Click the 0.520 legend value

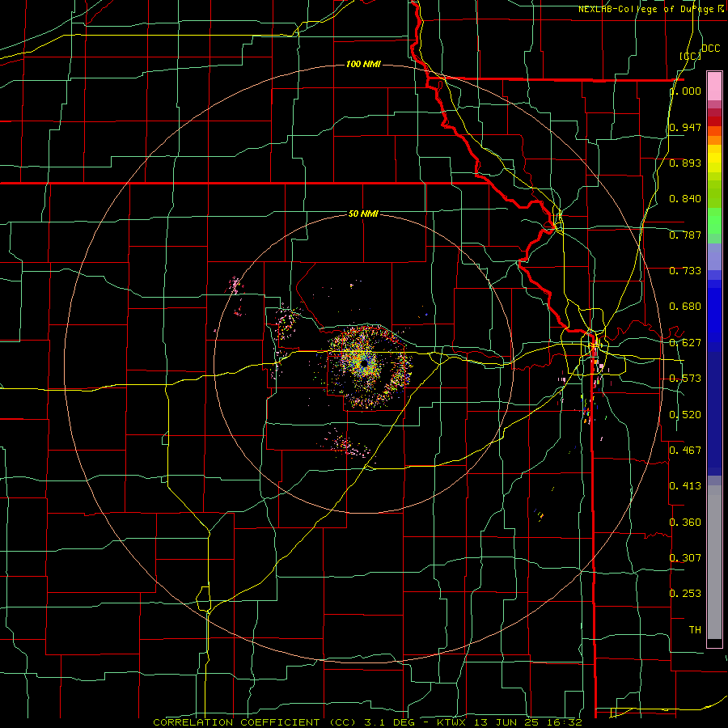click(685, 415)
